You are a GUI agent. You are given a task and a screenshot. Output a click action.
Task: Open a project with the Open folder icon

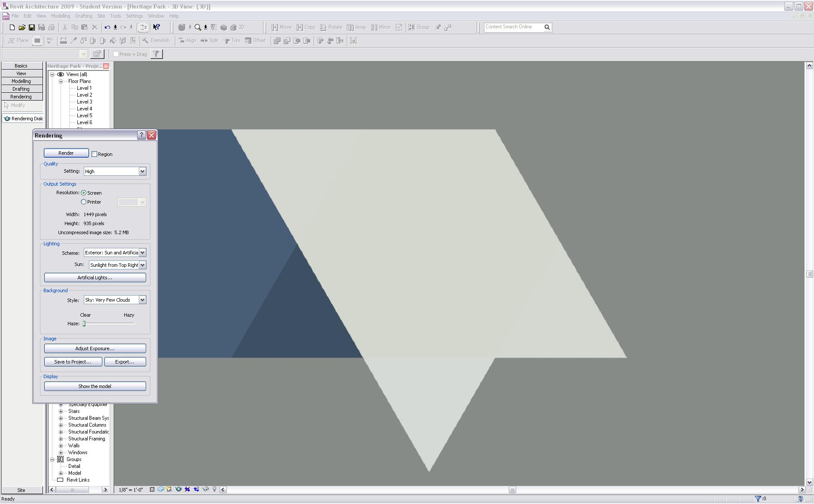(x=22, y=27)
